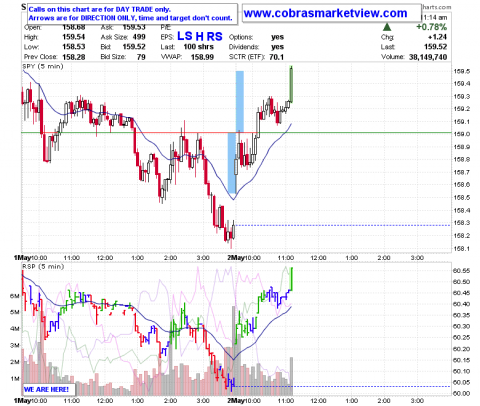The image size is (480, 406).
Task: Click the 60.55 price axis label
Action: click(462, 271)
